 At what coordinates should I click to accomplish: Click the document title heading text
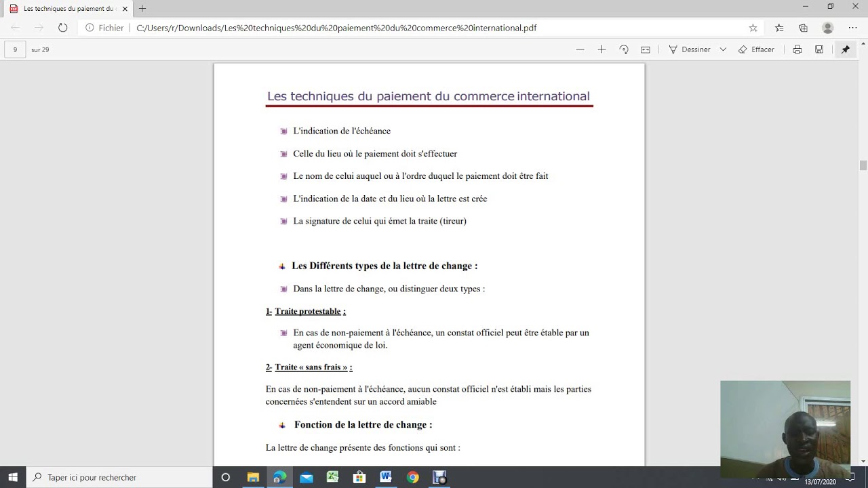click(429, 96)
